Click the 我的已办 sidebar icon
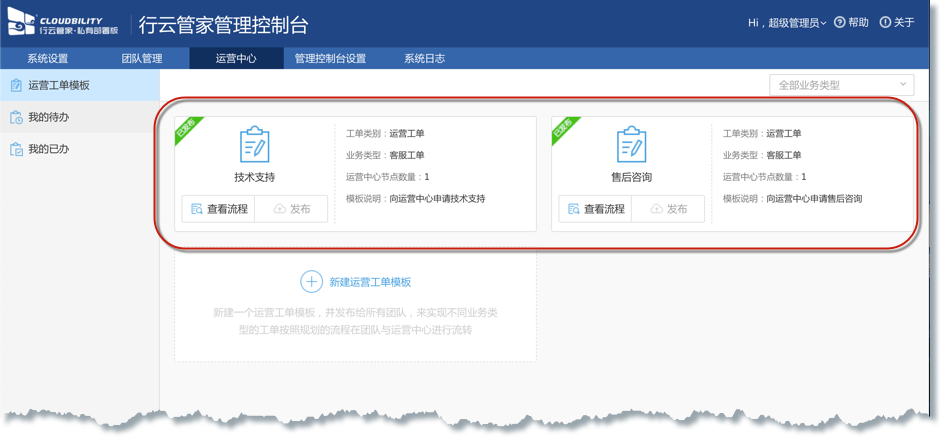Screen dimensions: 940x437 tap(15, 150)
